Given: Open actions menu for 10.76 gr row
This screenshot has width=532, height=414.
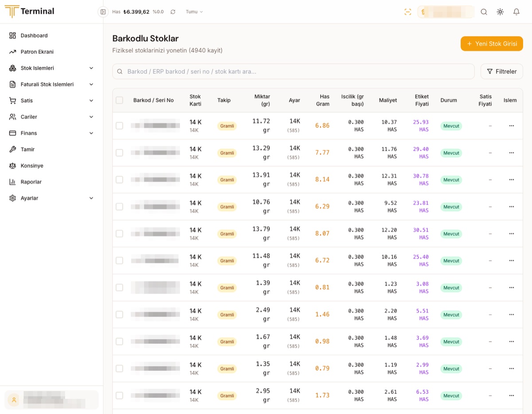Looking at the screenshot, I should [x=512, y=207].
